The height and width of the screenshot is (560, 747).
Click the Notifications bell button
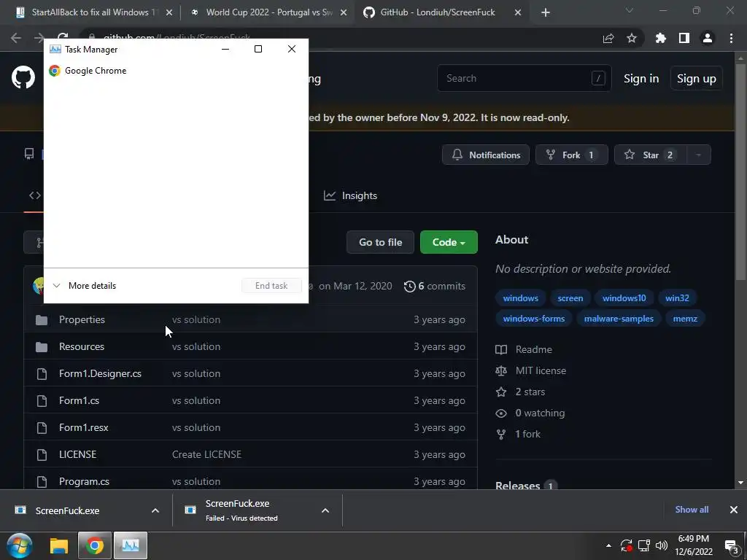pos(485,155)
